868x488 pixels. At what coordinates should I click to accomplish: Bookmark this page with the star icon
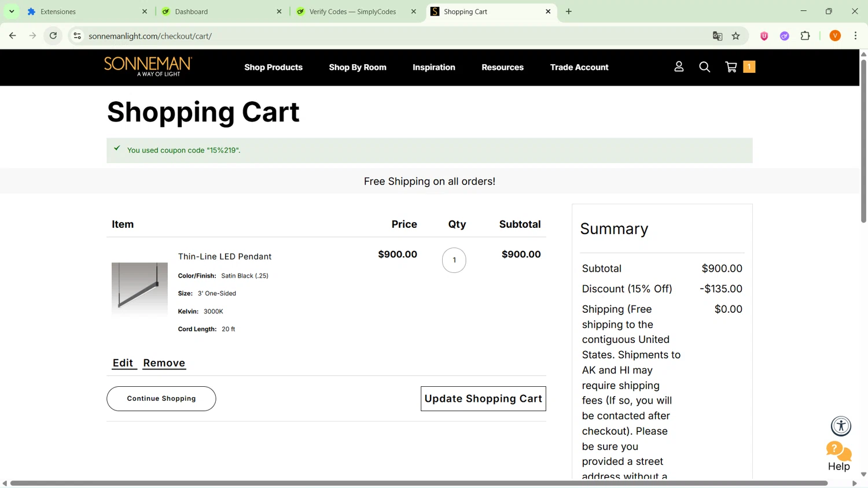point(736,36)
